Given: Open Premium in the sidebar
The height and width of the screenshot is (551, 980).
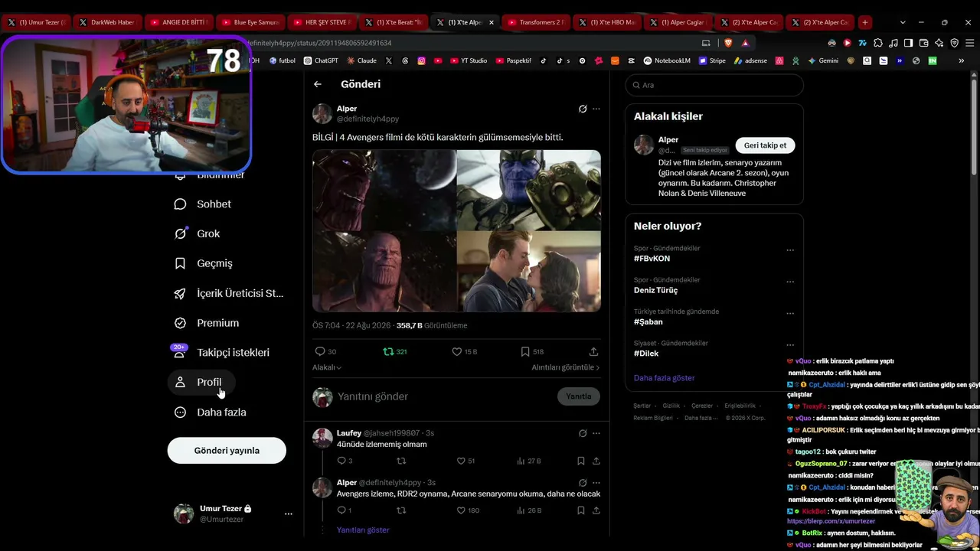Looking at the screenshot, I should [x=207, y=323].
